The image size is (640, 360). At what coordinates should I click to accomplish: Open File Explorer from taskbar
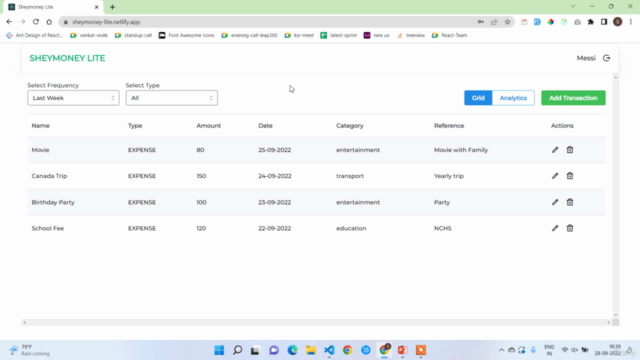click(311, 350)
